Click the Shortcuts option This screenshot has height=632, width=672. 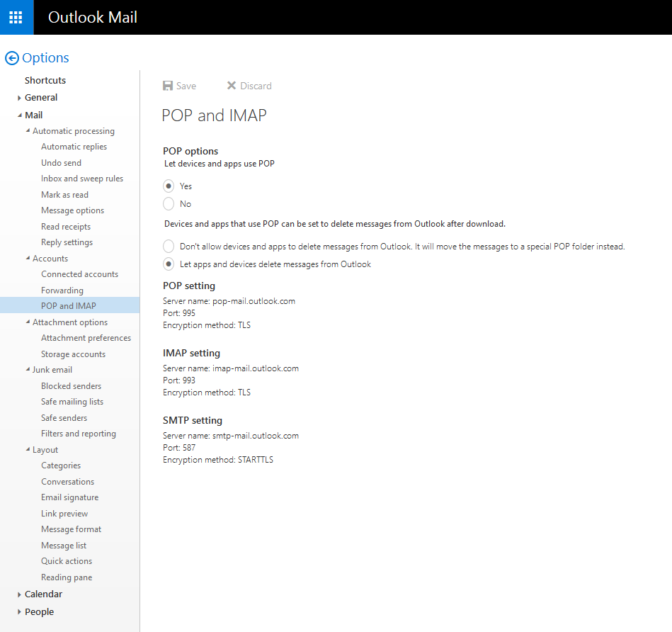click(45, 81)
